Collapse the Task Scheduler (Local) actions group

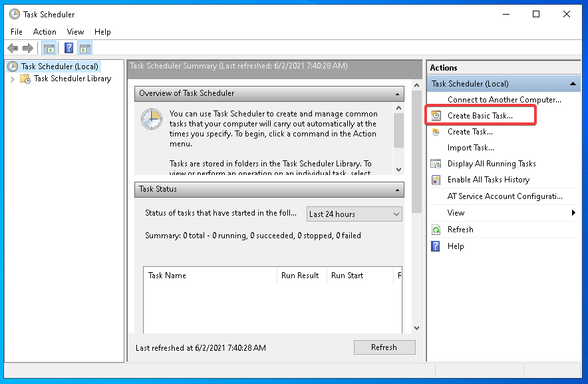573,84
